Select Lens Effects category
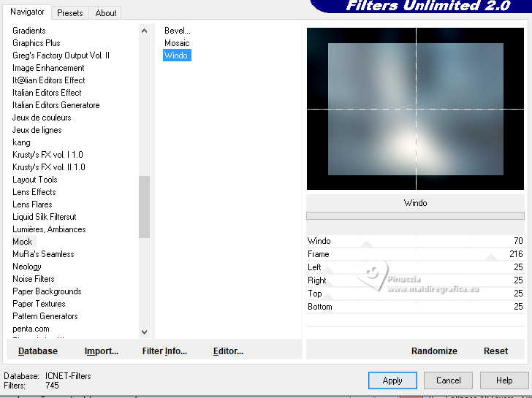532x398 pixels. click(x=34, y=192)
